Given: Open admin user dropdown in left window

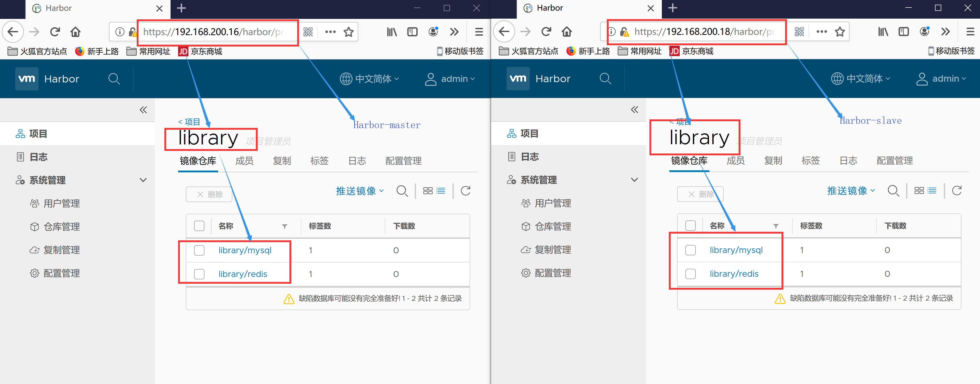Looking at the screenshot, I should tap(450, 79).
